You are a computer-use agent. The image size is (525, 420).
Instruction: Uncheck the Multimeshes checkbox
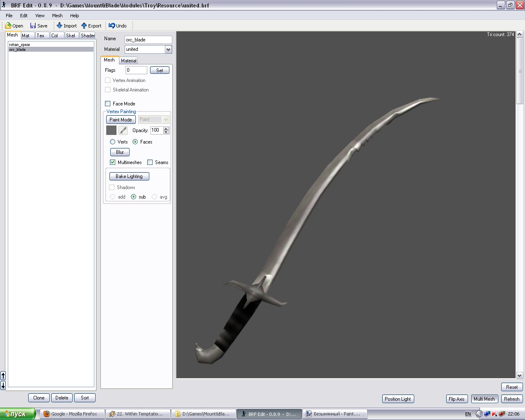(x=112, y=162)
